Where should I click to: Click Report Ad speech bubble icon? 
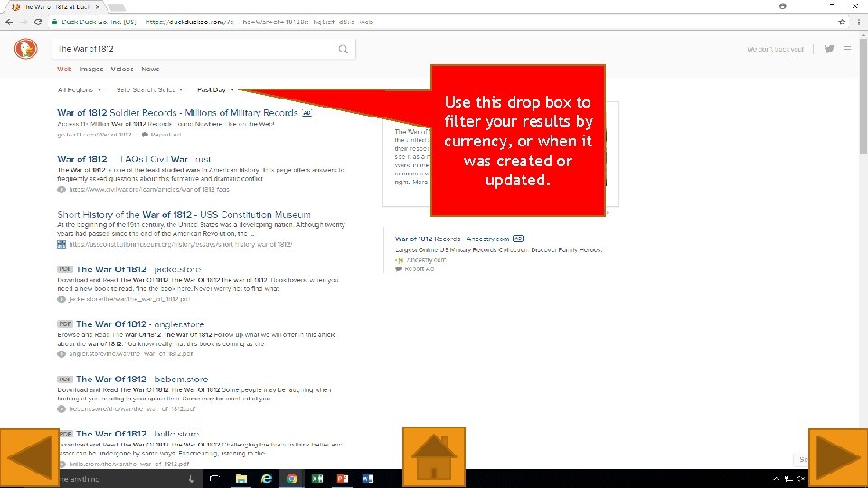click(145, 135)
